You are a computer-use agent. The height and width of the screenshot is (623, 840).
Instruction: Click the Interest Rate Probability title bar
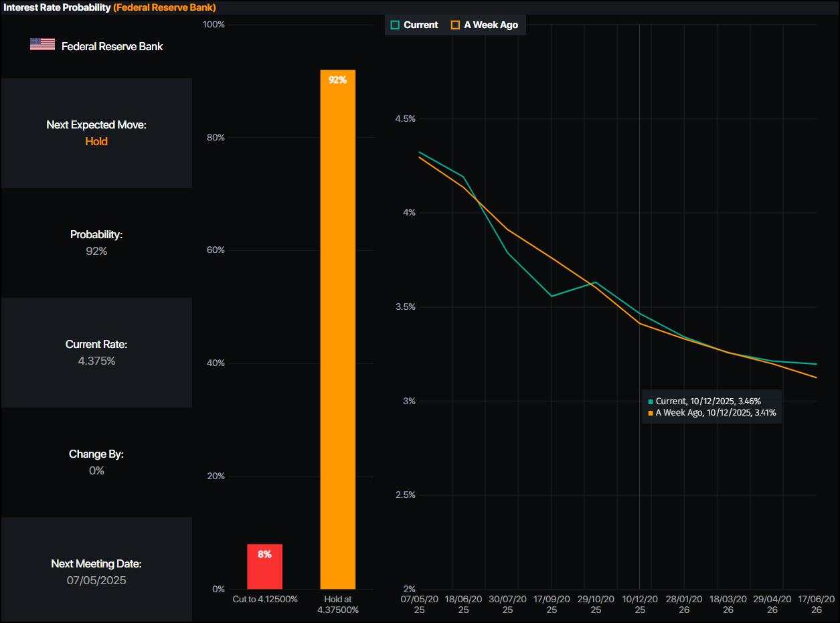pyautogui.click(x=56, y=7)
